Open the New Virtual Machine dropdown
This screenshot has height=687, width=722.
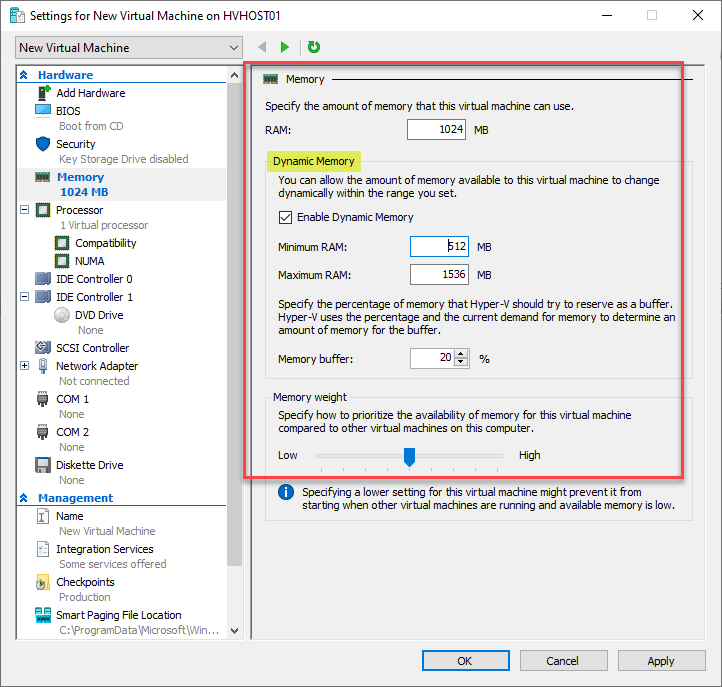(x=129, y=47)
